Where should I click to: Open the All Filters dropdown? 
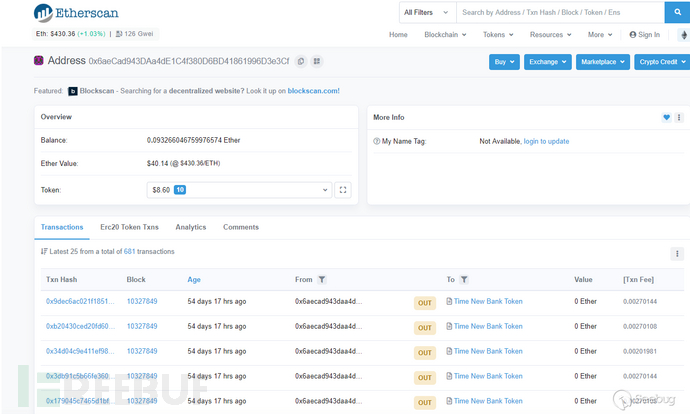point(426,12)
